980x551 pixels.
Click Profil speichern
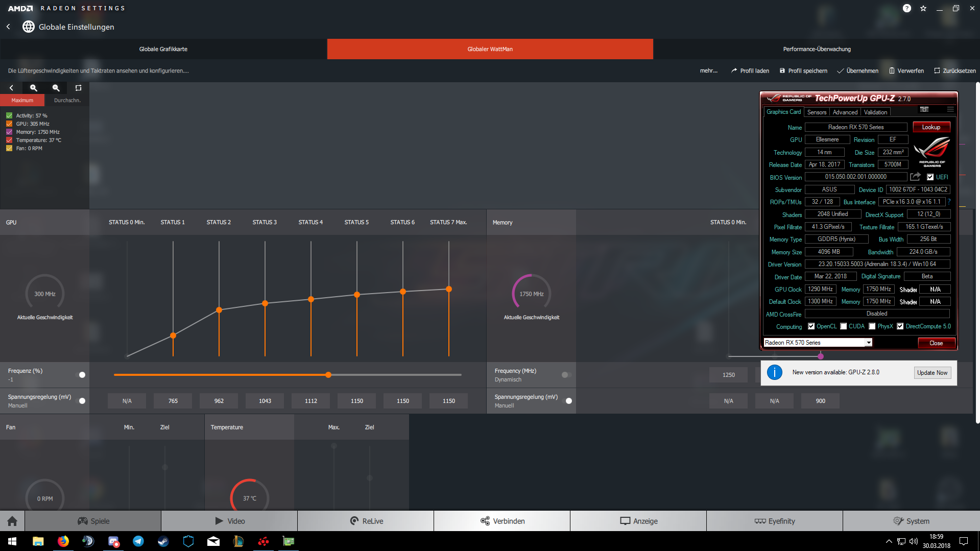803,71
